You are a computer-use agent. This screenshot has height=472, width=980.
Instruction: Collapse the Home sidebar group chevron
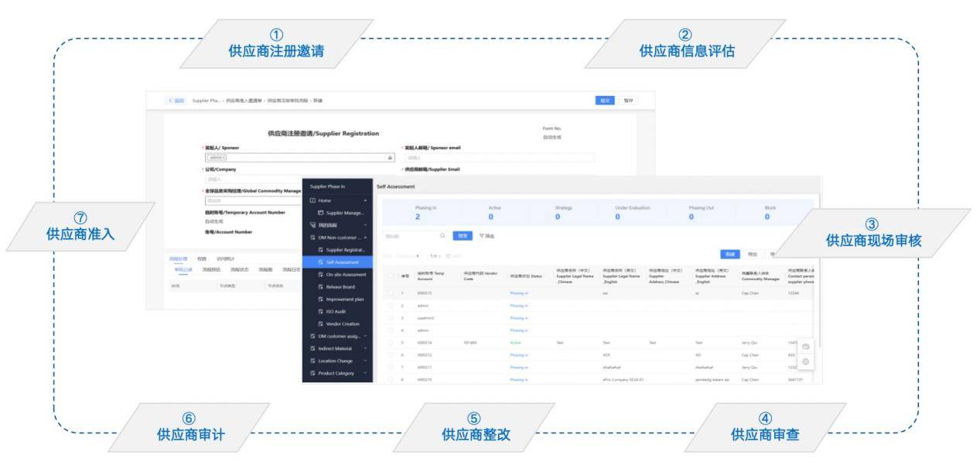(365, 200)
